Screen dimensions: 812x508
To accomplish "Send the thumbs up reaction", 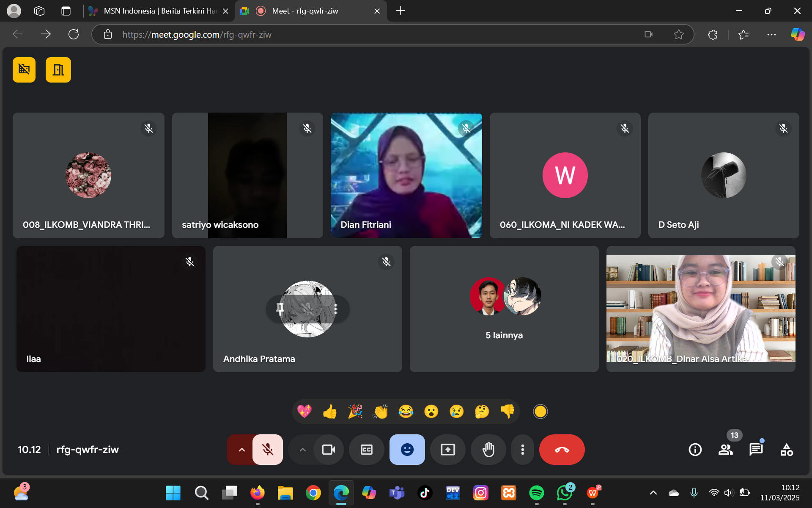I will click(x=329, y=411).
